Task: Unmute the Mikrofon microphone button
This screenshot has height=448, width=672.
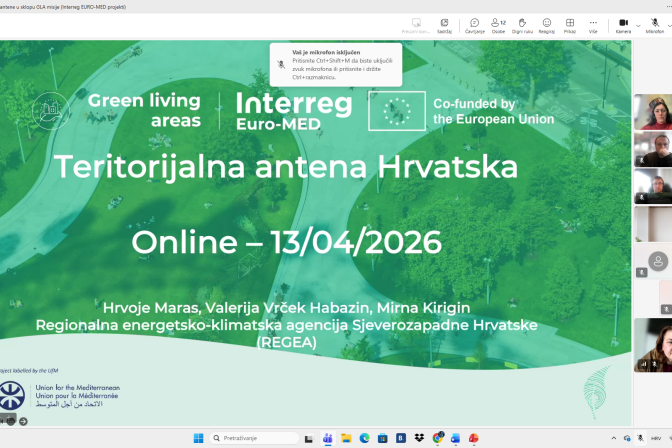Action: coord(654,26)
